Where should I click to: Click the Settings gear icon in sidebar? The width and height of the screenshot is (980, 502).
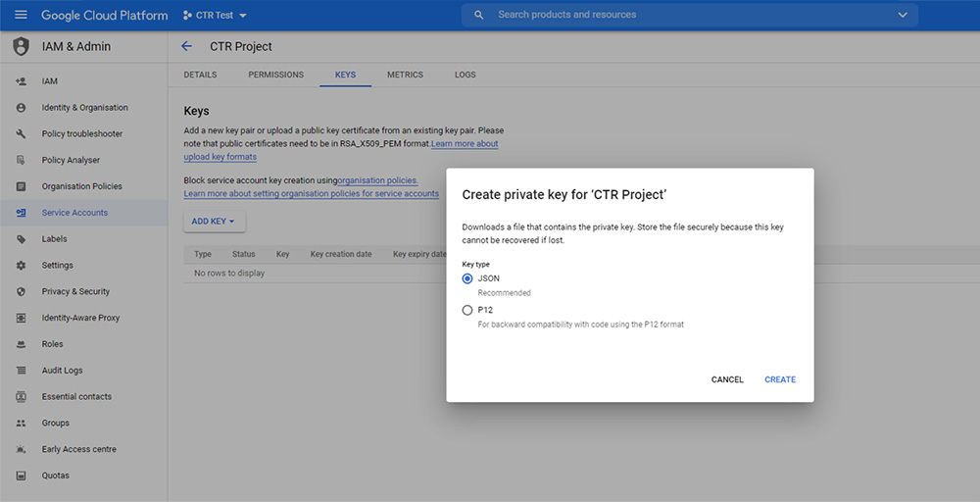pyautogui.click(x=21, y=266)
